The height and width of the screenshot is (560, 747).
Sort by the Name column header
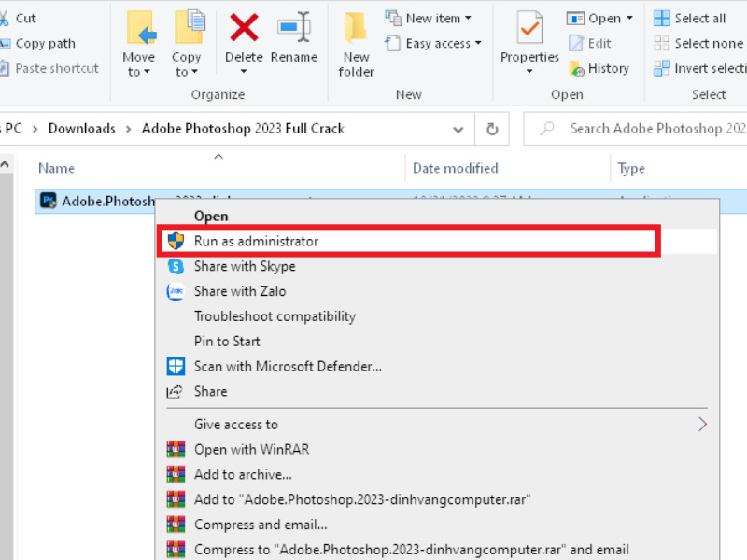coord(56,168)
